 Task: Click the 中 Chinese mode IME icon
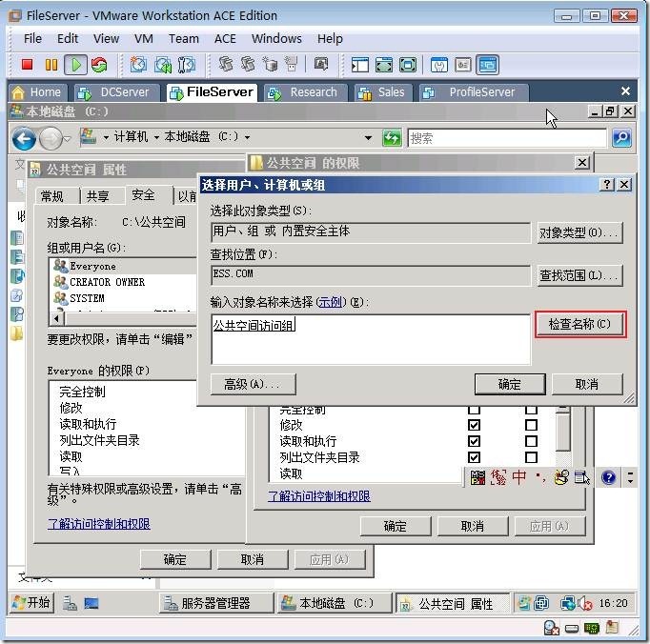[518, 477]
